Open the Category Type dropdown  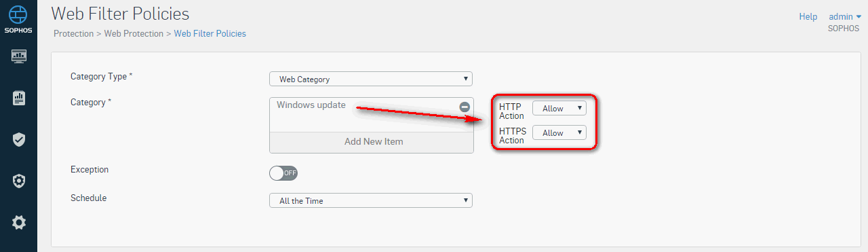point(371,79)
